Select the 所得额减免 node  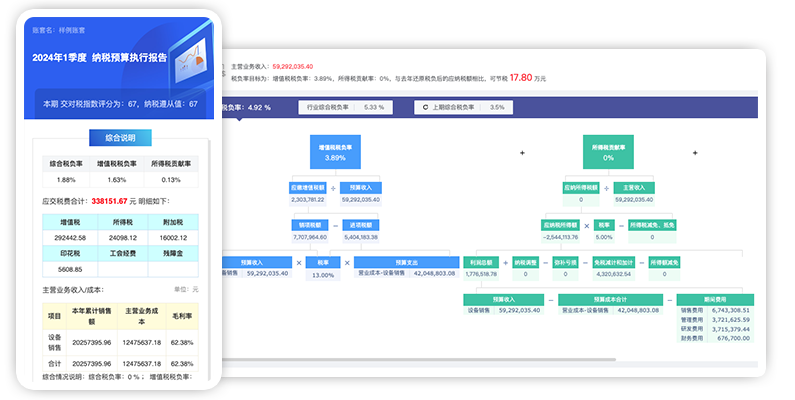coord(664,263)
